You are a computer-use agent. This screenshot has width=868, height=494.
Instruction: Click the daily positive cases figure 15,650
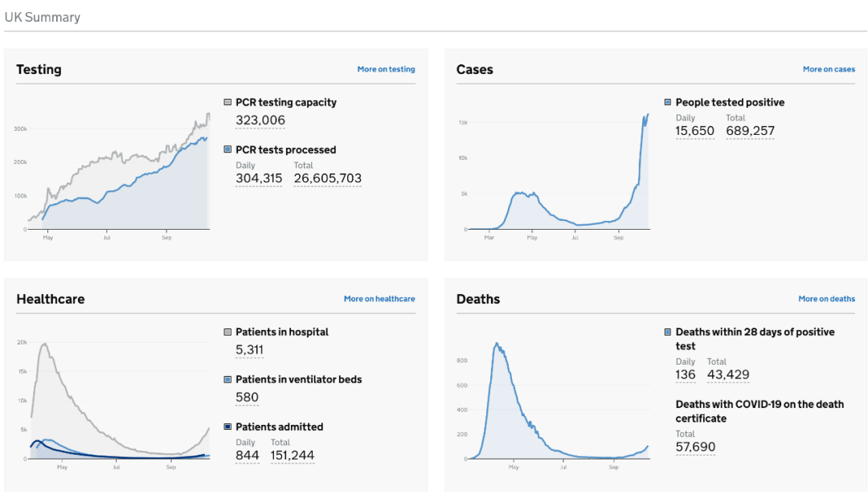694,131
